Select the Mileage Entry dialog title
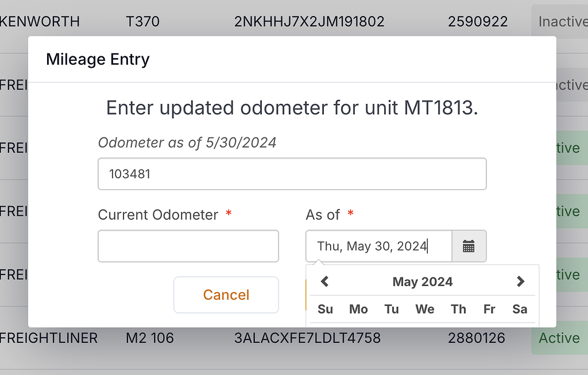The image size is (588, 375). pos(98,59)
